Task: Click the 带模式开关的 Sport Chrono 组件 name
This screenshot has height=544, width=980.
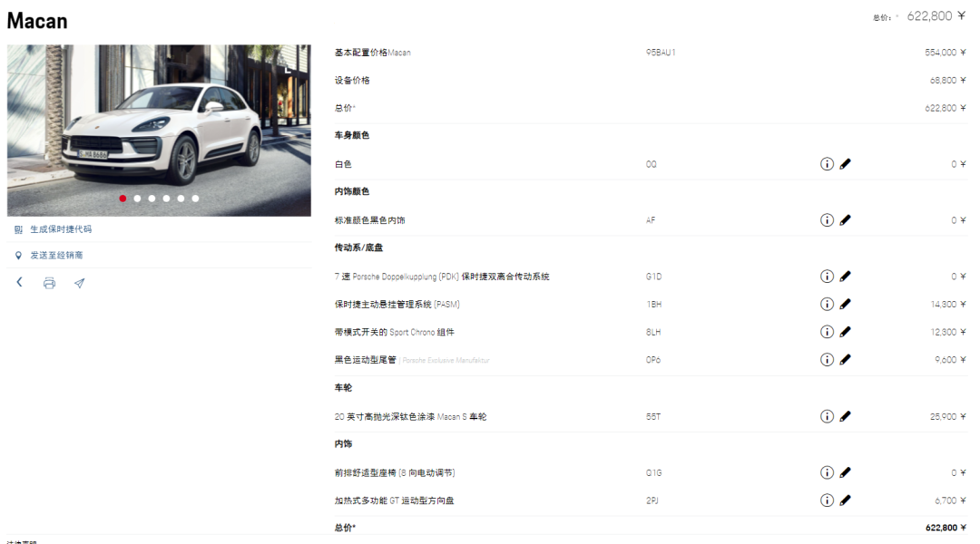Action: click(395, 332)
